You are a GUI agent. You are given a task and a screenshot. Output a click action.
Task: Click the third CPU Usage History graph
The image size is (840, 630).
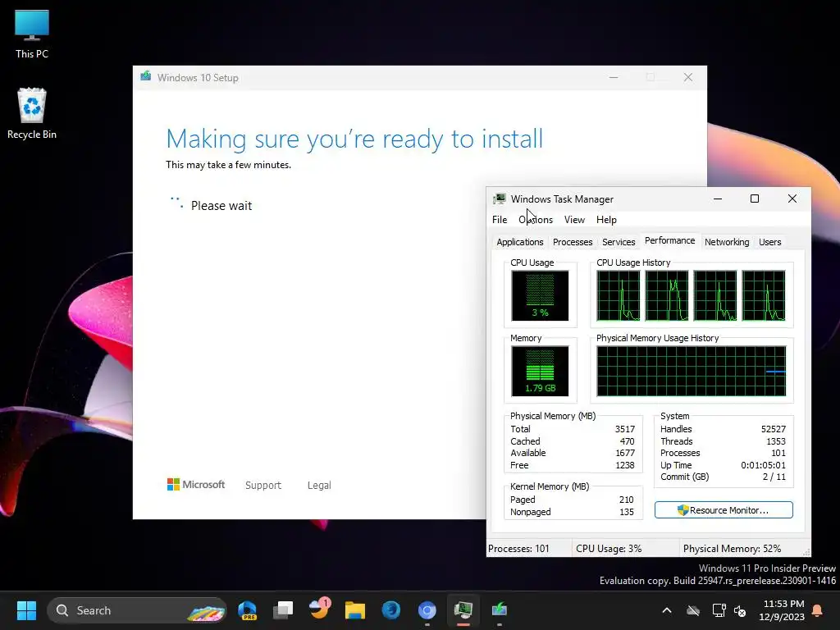coord(715,295)
